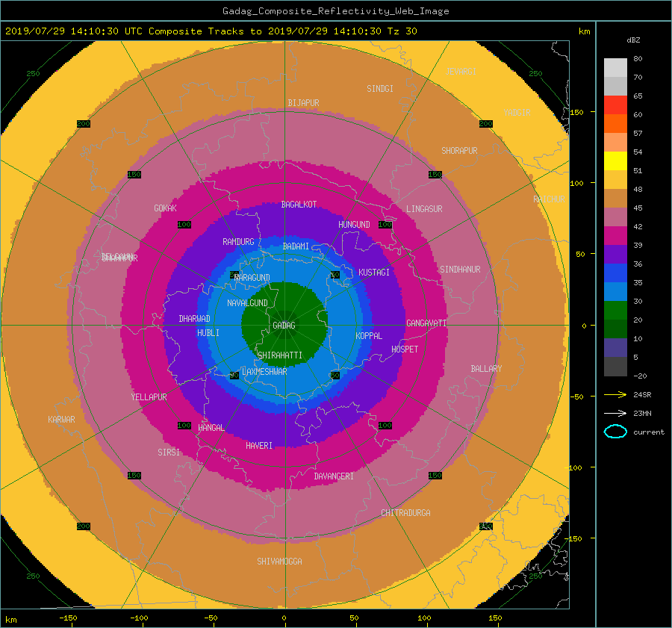Click the KOPPAL city label
Screen dimensions: 672x628
click(x=369, y=336)
